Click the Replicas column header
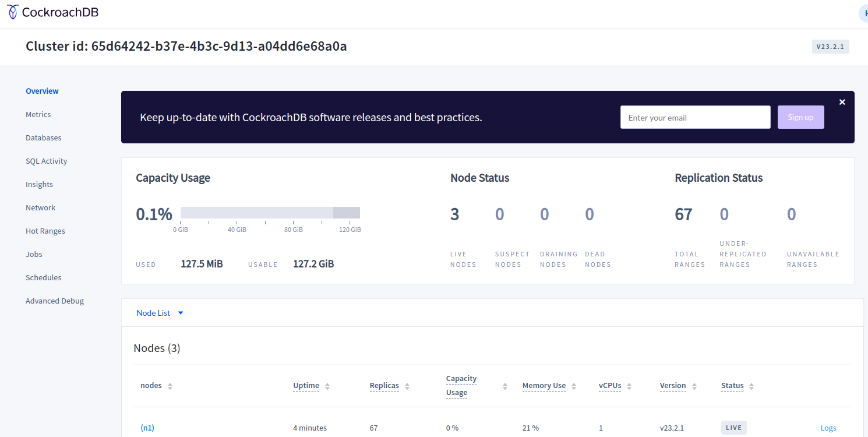 (384, 386)
